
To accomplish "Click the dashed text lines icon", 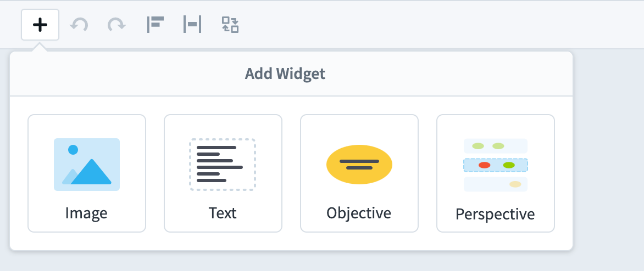I will [x=223, y=165].
